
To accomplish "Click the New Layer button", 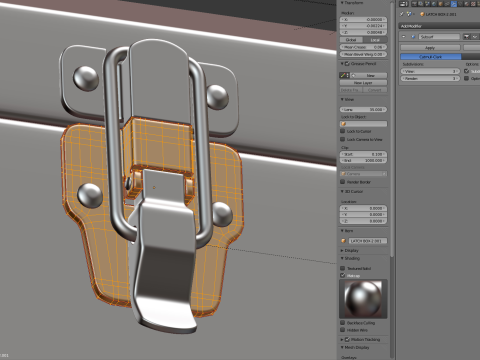I will tap(363, 83).
